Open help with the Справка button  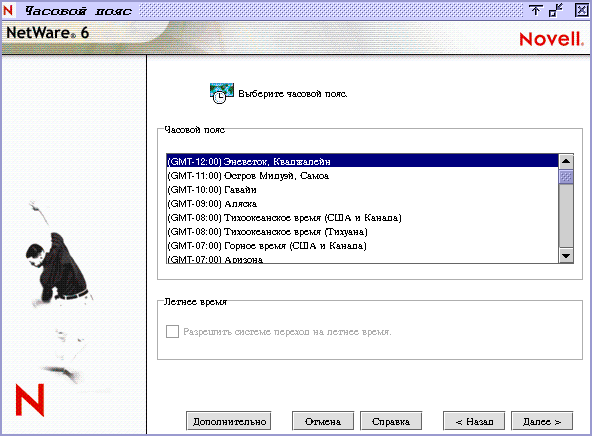pos(391,421)
